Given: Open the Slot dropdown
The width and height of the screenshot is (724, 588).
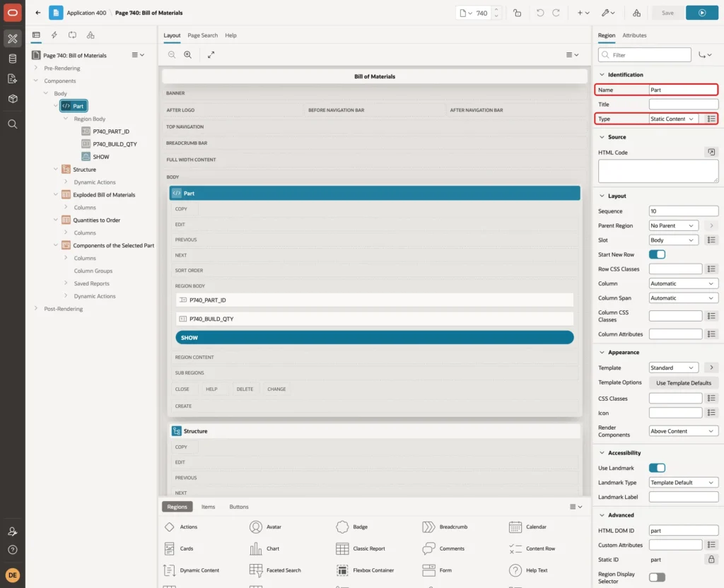Looking at the screenshot, I should click(x=673, y=240).
